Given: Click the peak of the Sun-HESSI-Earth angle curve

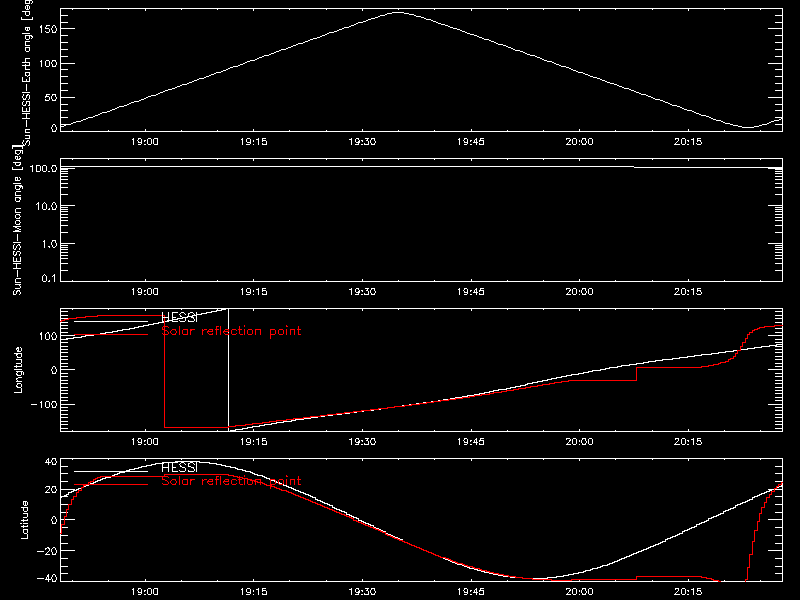Looking at the screenshot, I should pos(397,12).
